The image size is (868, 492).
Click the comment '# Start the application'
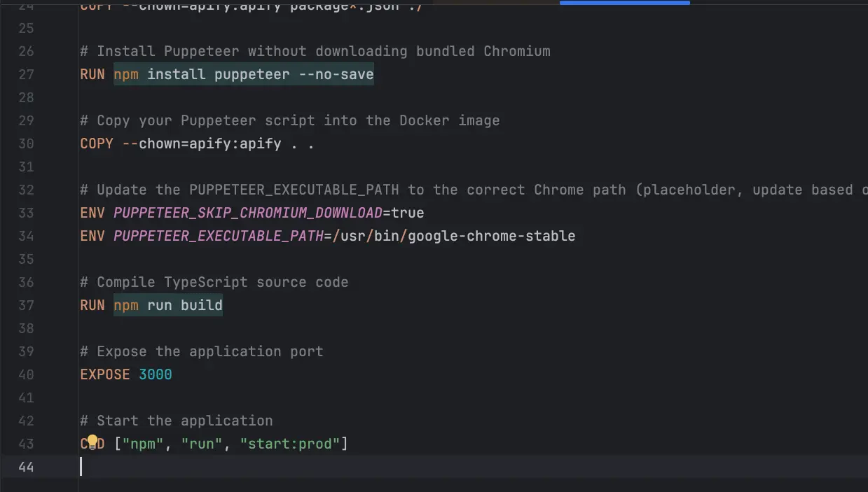tap(176, 420)
